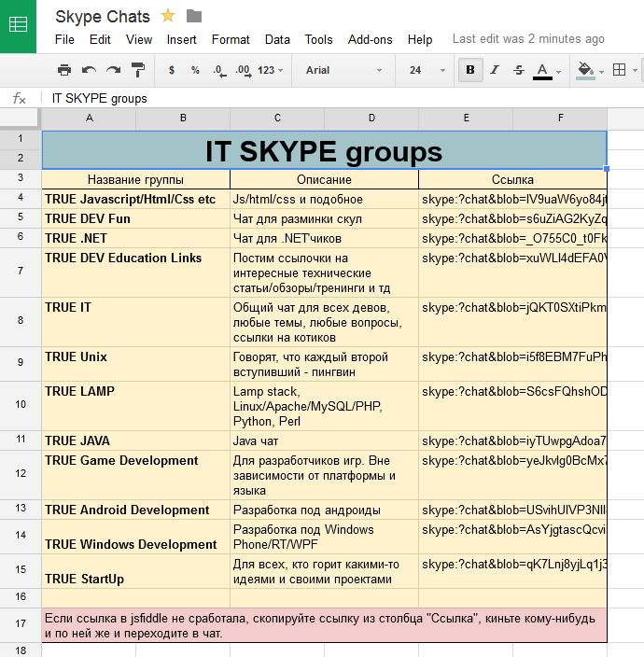Image resolution: width=644 pixels, height=657 pixels.
Task: Select the 'TRUE JAVA' cell
Action: pyautogui.click(x=135, y=440)
